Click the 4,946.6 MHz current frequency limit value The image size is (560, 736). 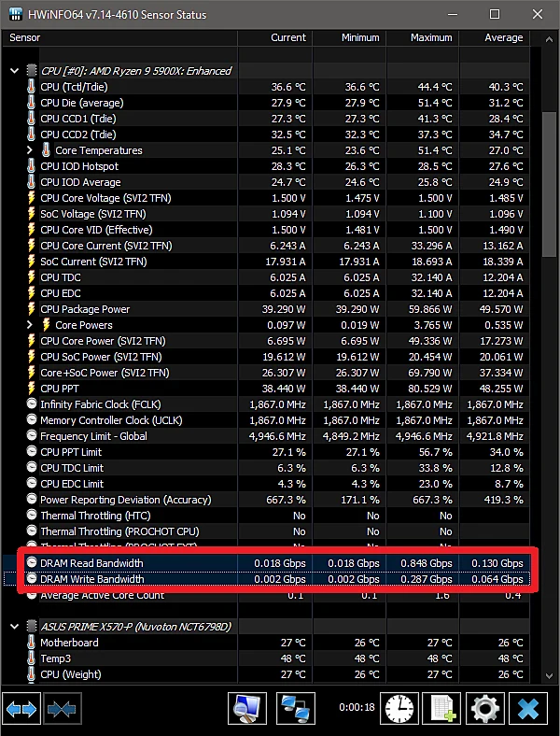click(277, 436)
